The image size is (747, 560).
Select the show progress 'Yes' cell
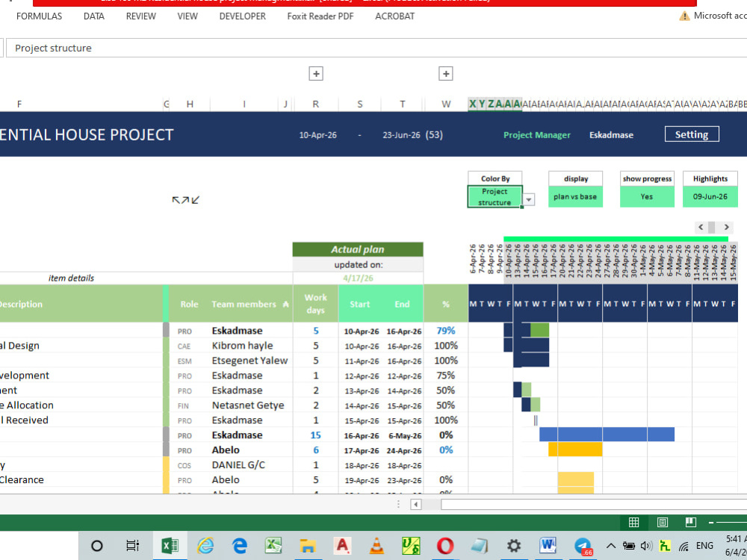coord(646,196)
